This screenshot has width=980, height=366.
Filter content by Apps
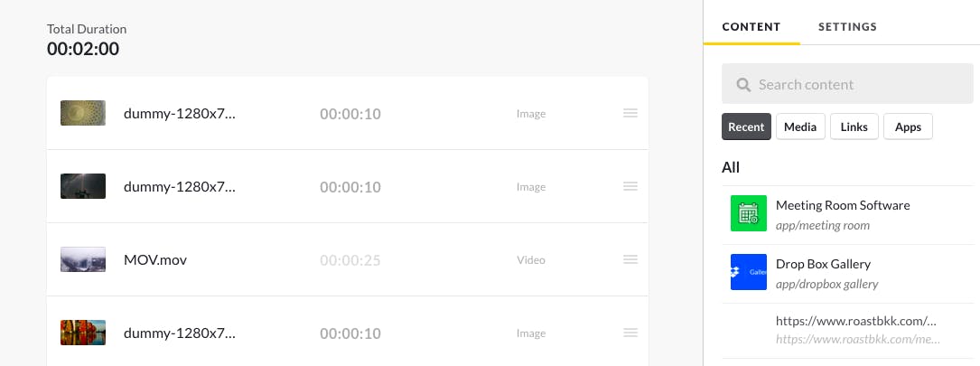point(908,127)
